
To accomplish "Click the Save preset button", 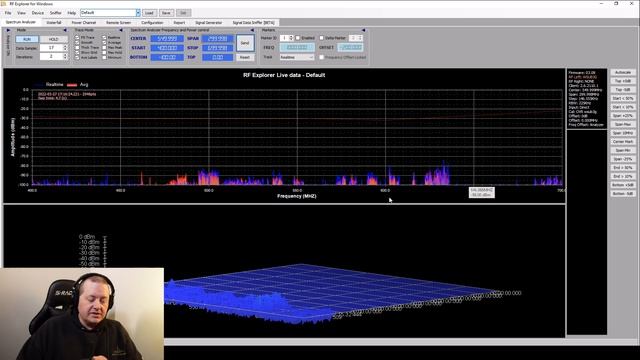I will [x=166, y=13].
